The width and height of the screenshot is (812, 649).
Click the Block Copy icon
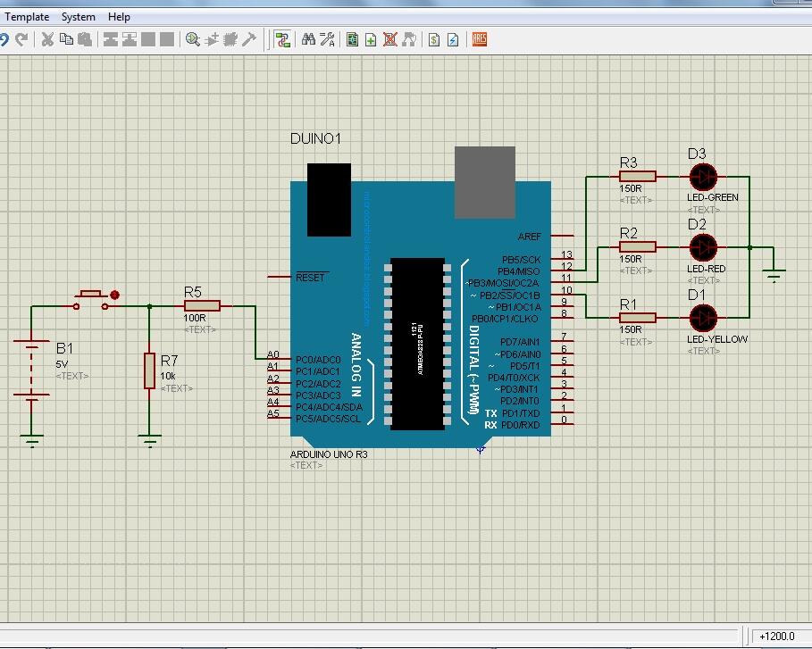110,39
